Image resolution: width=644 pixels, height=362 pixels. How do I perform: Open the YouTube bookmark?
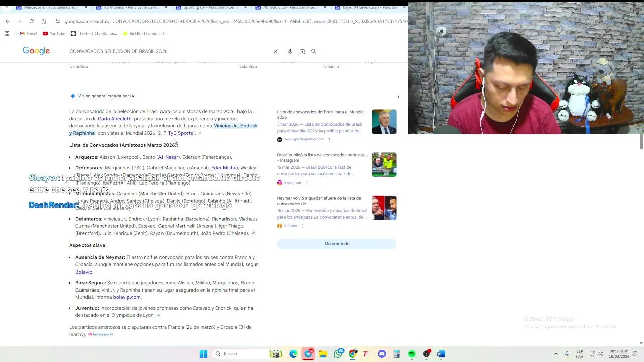(x=54, y=33)
